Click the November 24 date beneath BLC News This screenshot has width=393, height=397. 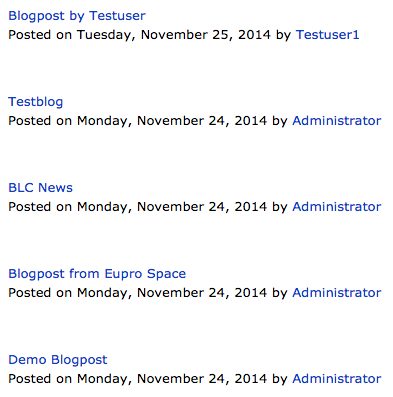[172, 207]
